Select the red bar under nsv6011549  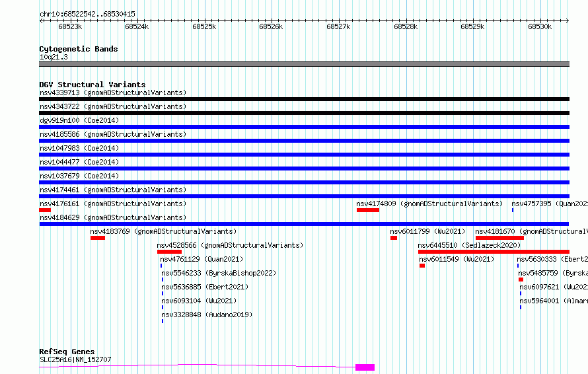422,266
